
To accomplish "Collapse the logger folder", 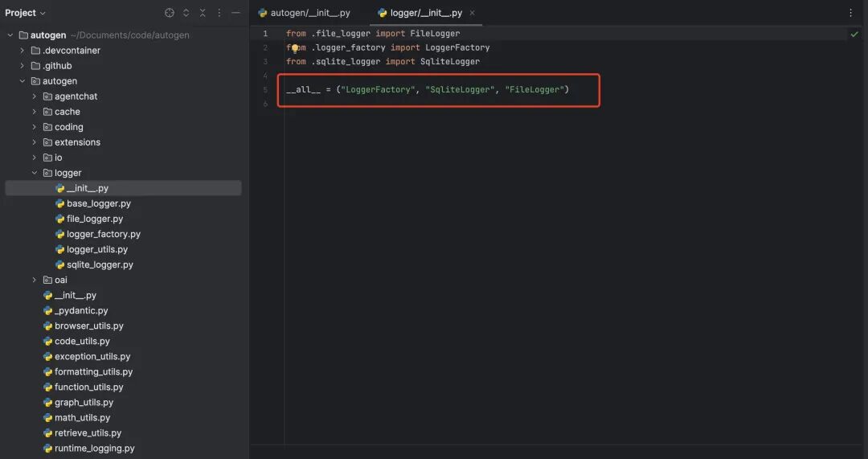I will [x=35, y=173].
